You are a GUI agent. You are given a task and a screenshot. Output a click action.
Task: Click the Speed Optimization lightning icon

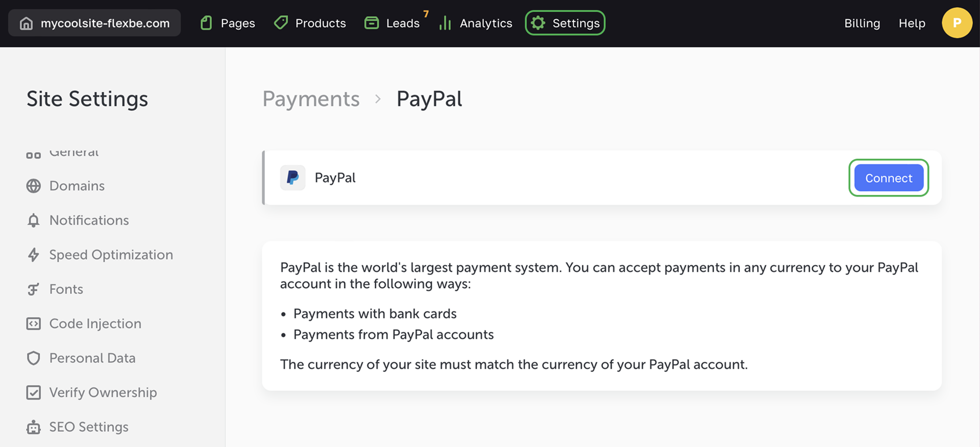pos(34,255)
